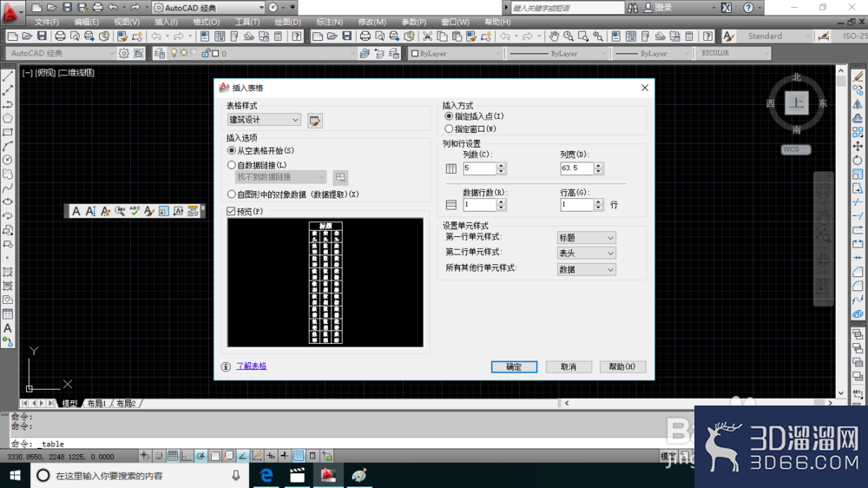Click the 确定 button
Image resolution: width=868 pixels, height=488 pixels.
click(x=514, y=366)
